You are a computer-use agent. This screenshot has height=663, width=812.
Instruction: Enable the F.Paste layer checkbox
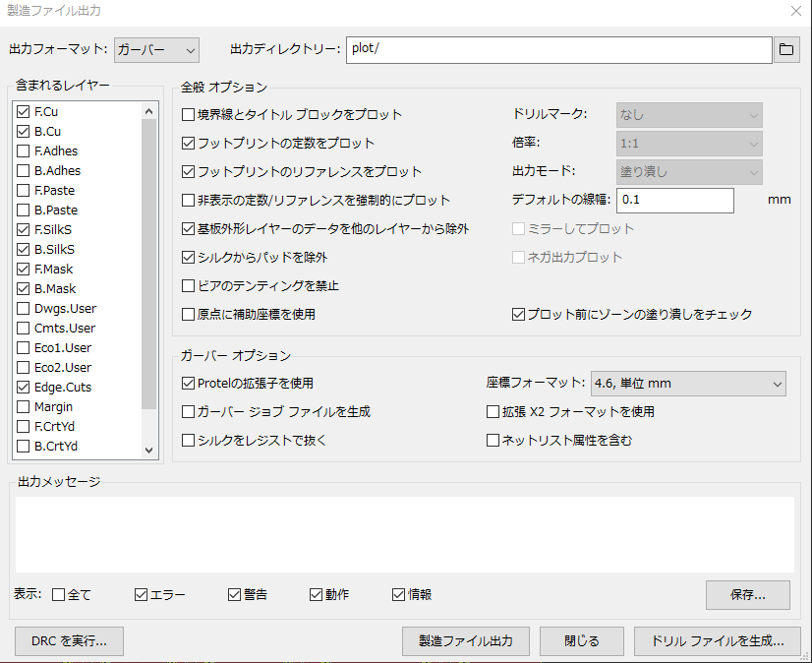(23, 190)
